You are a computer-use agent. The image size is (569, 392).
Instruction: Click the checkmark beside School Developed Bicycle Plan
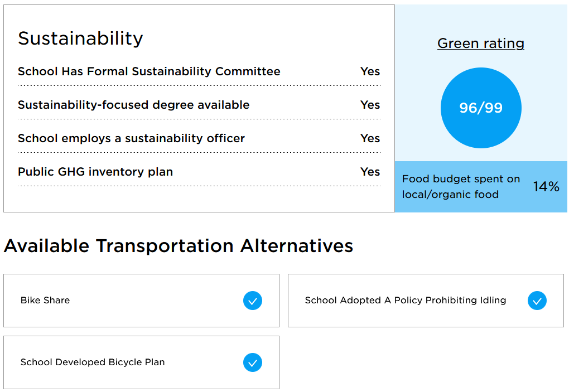(253, 362)
